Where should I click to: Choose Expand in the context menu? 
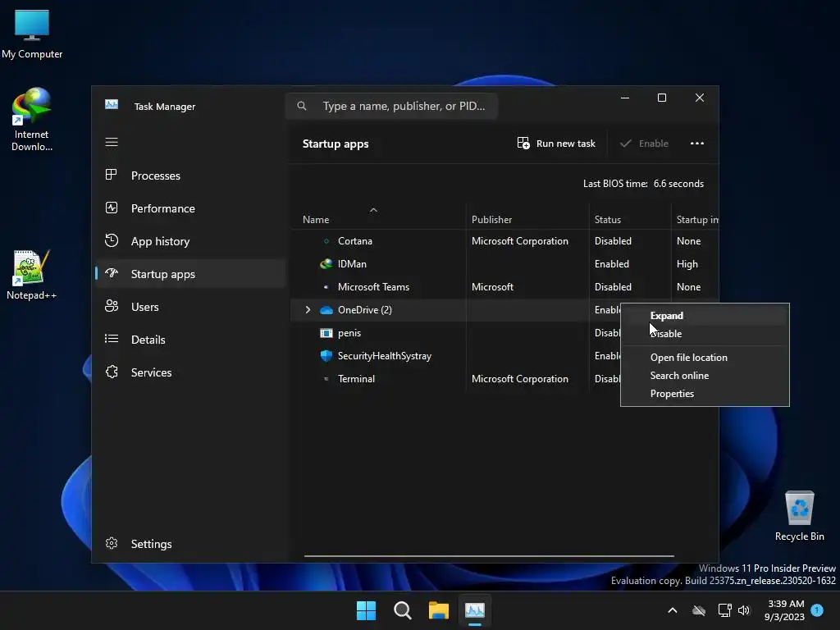click(x=705, y=316)
